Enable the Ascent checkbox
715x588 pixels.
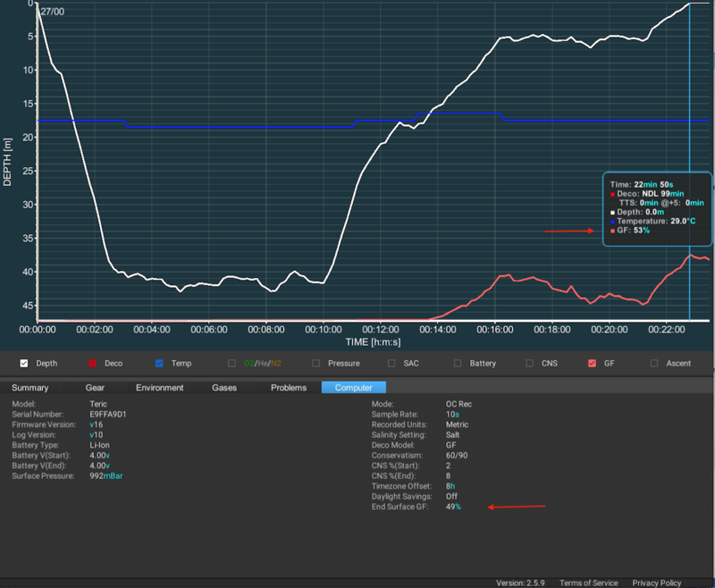click(x=655, y=364)
